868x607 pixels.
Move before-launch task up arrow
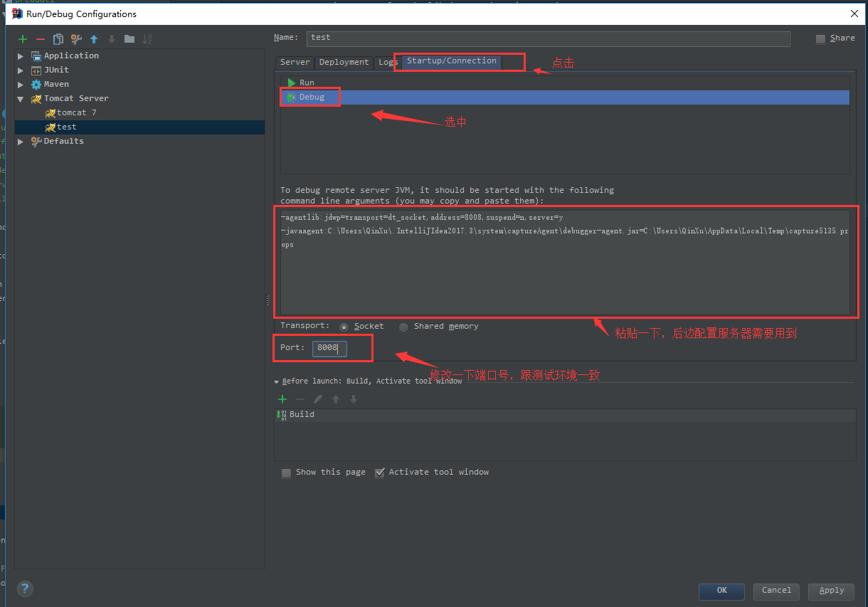pyautogui.click(x=336, y=399)
